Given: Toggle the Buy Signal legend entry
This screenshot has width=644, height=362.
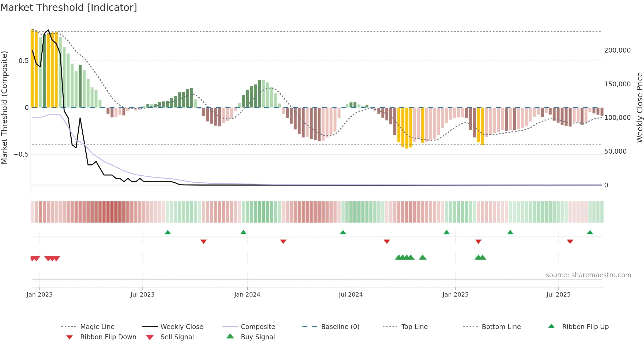Looking at the screenshot, I should pyautogui.click(x=251, y=337).
